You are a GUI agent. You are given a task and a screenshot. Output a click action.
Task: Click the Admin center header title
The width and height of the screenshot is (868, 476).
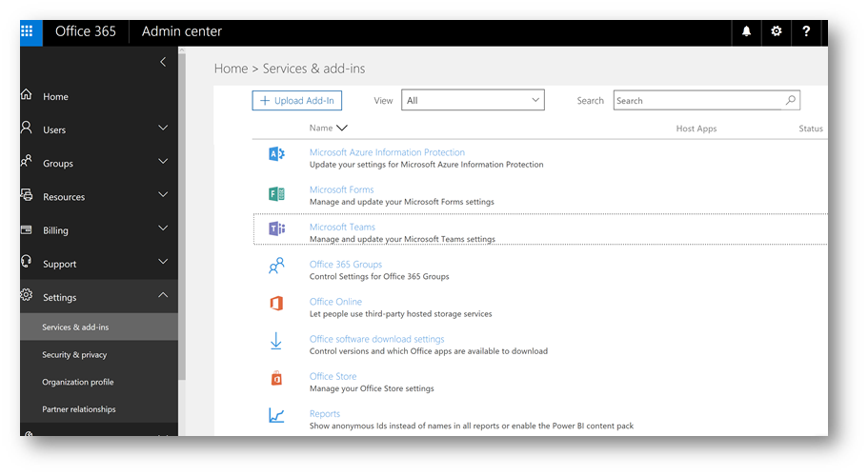coord(182,31)
